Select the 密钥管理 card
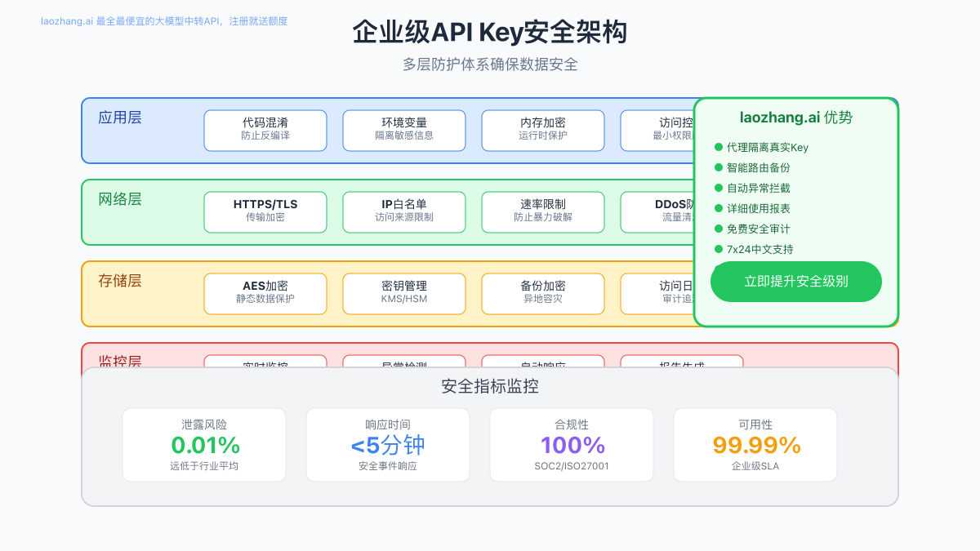Image resolution: width=980 pixels, height=551 pixels. tap(404, 294)
